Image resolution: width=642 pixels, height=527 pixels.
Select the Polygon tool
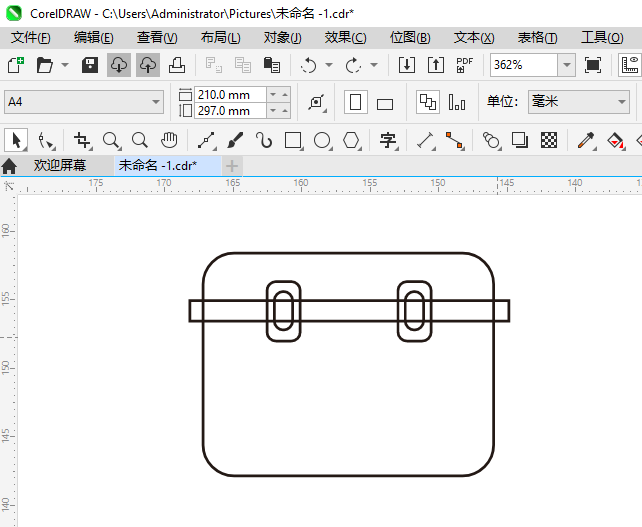pos(351,140)
